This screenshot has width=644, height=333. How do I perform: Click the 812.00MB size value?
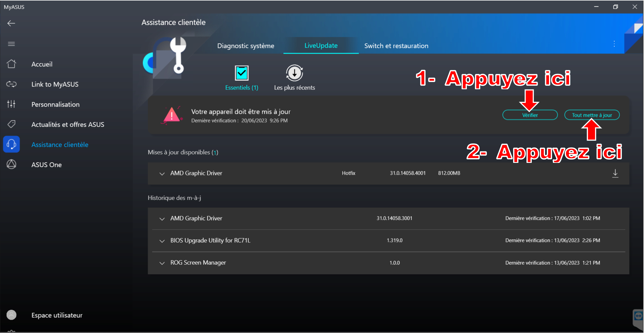click(449, 173)
